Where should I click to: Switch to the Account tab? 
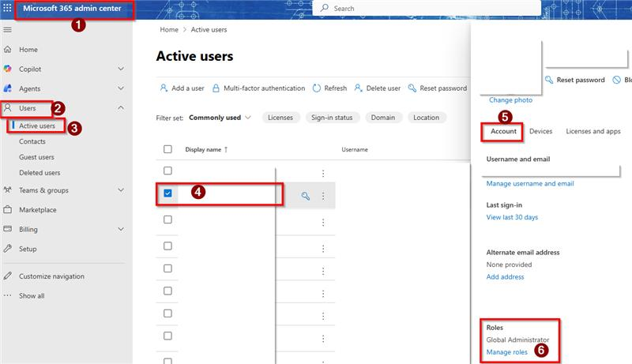[x=503, y=131]
